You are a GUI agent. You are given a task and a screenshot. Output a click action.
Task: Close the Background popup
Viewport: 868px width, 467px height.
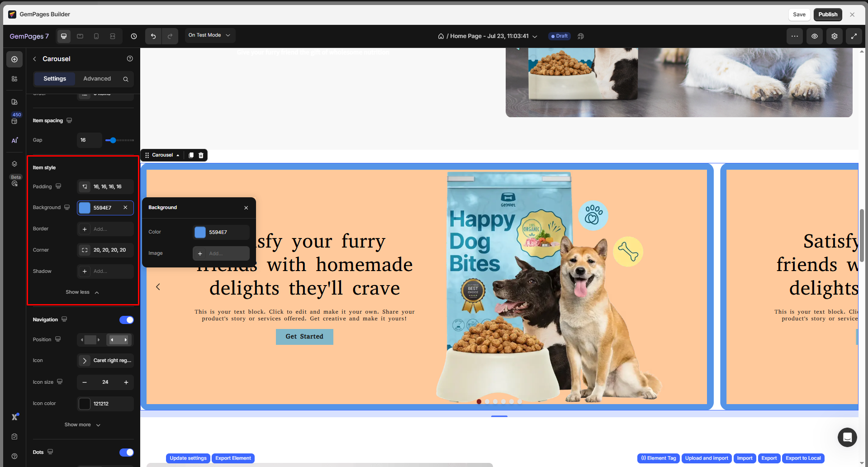[246, 208]
